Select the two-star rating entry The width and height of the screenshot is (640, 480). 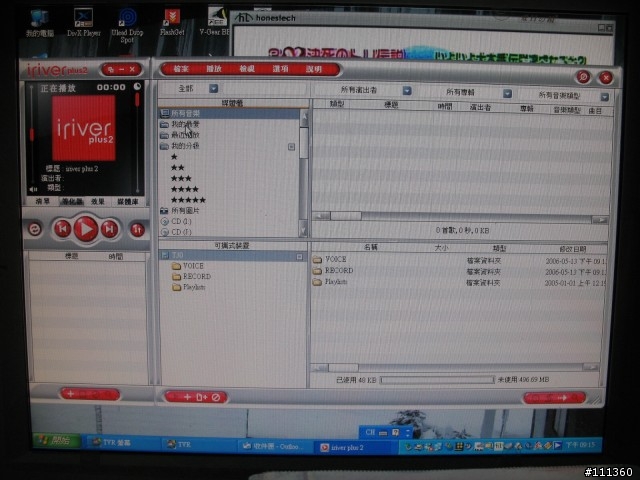(178, 167)
